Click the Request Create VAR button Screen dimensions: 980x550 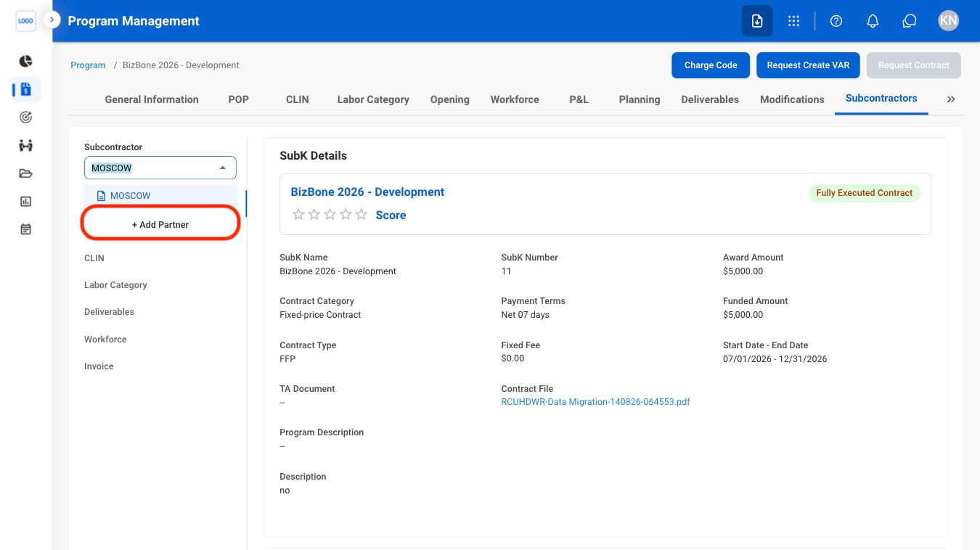tap(808, 65)
